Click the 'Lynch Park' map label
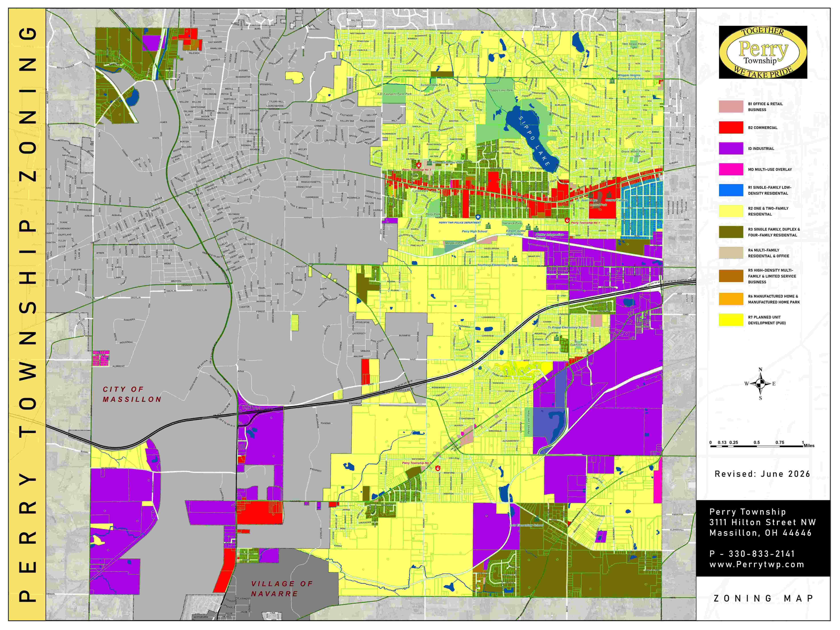 tap(420, 191)
